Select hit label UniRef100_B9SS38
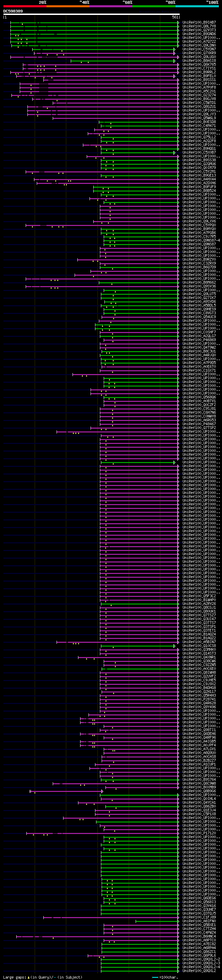The width and height of the screenshot is (222, 980). (199, 160)
